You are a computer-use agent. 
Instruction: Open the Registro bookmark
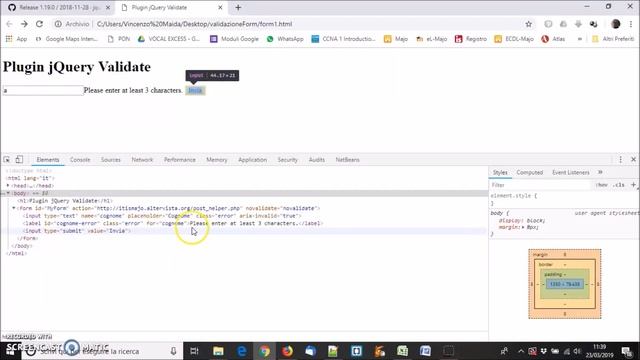coord(471,39)
